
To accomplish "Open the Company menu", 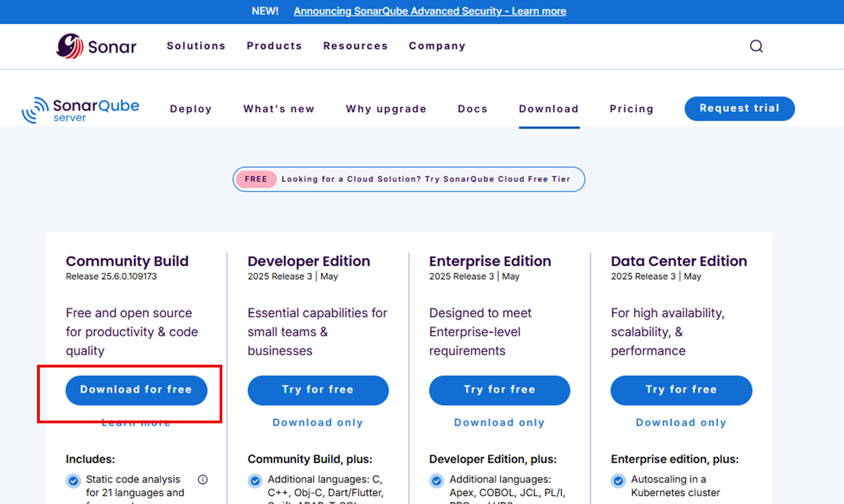I will (437, 46).
